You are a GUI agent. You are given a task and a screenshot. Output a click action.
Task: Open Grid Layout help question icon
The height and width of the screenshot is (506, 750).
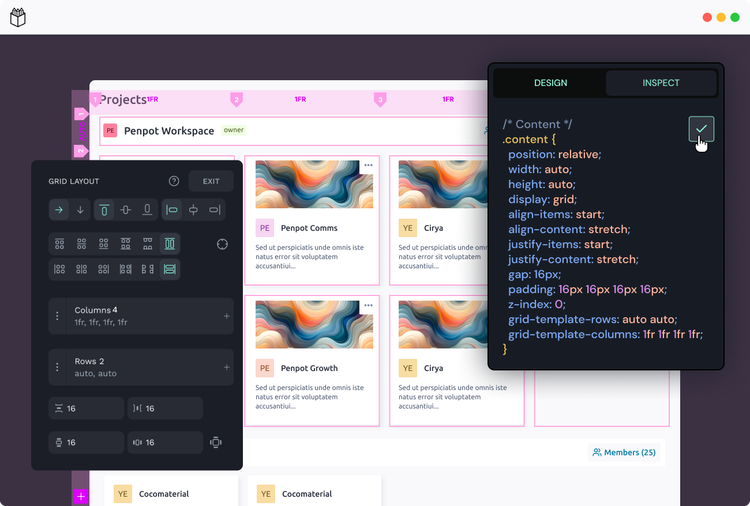(174, 181)
